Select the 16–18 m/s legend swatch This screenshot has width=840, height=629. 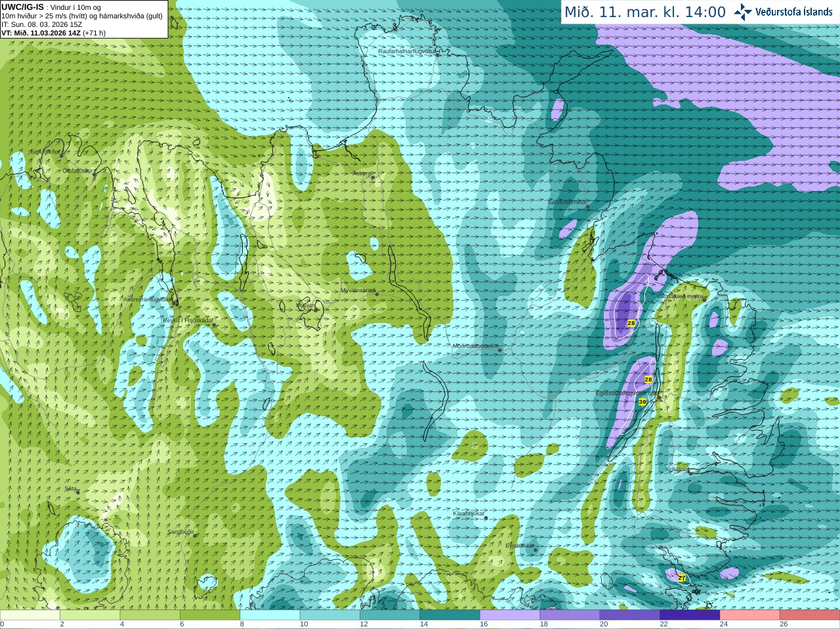[x=510, y=615]
